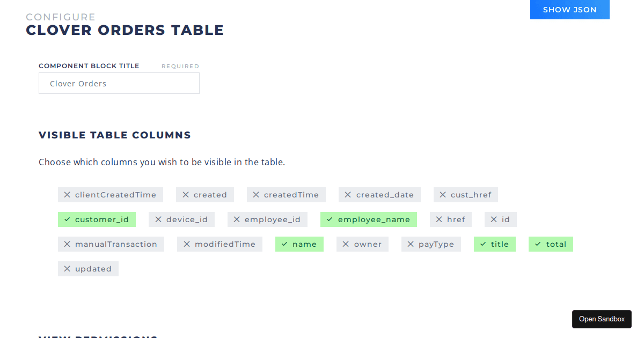Click the X icon on manualTransaction chip

pyautogui.click(x=67, y=244)
